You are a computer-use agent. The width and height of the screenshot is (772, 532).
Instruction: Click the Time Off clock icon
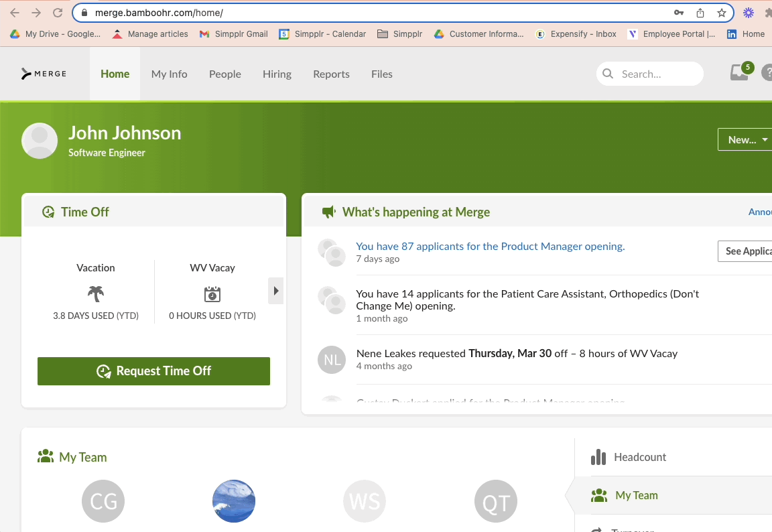pos(48,211)
